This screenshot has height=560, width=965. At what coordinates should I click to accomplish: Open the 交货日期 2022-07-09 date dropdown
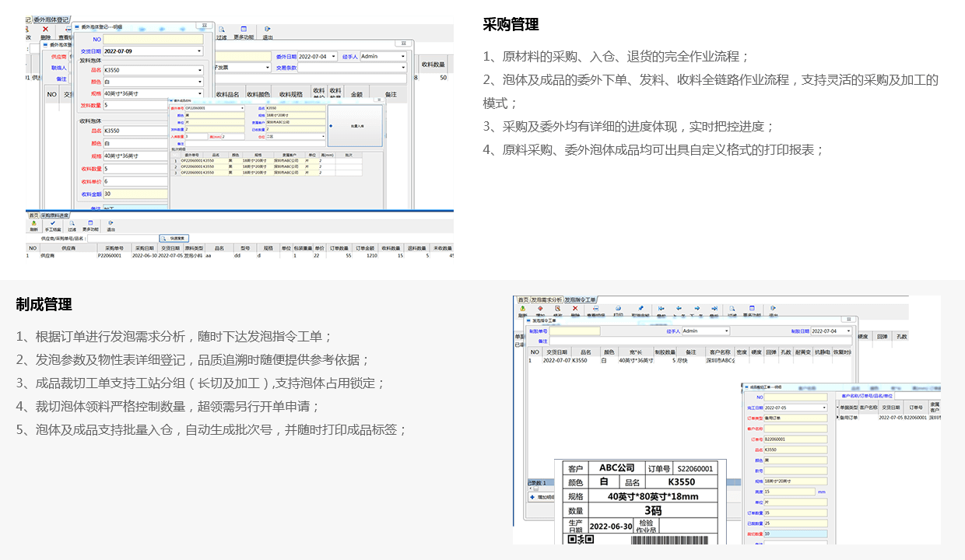199,51
